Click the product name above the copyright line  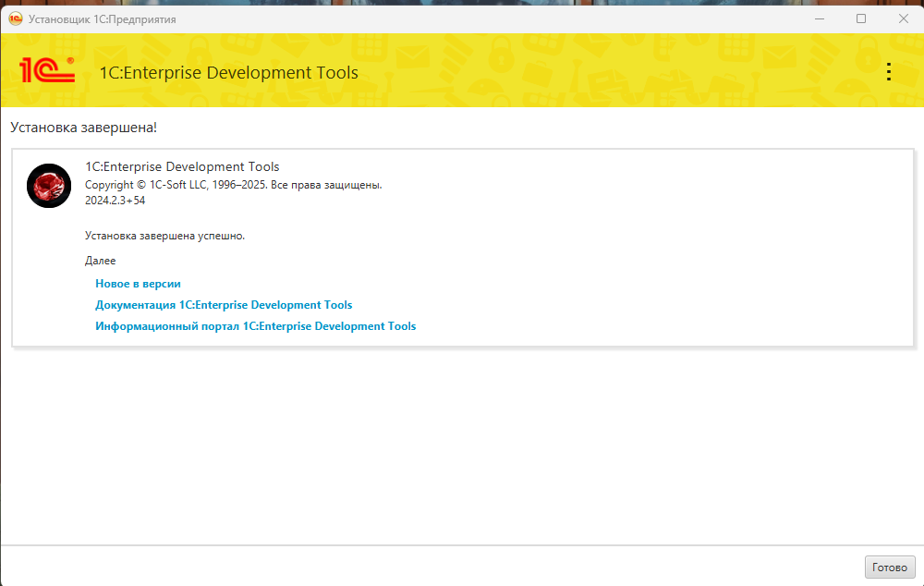(x=182, y=167)
